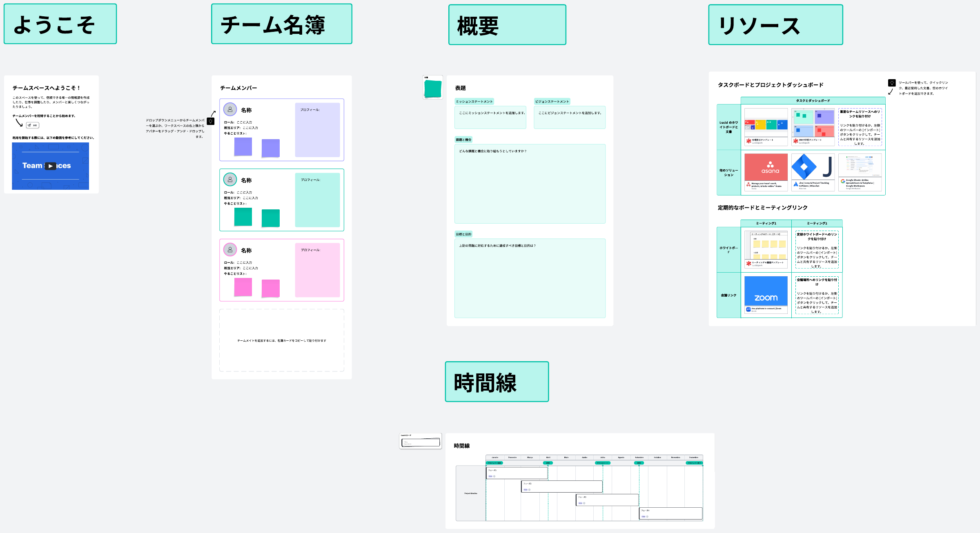Screen dimensions: 980x533
Task: Pick the teal sticky note stack beside overview
Action: 433,89
